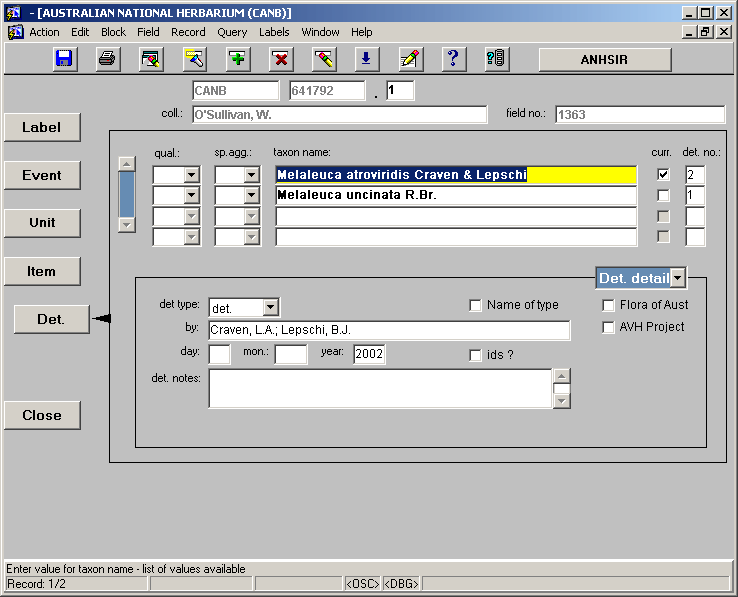Click the eraser clear icon in toolbar
Screen dimensions: 738x597
coord(323,59)
